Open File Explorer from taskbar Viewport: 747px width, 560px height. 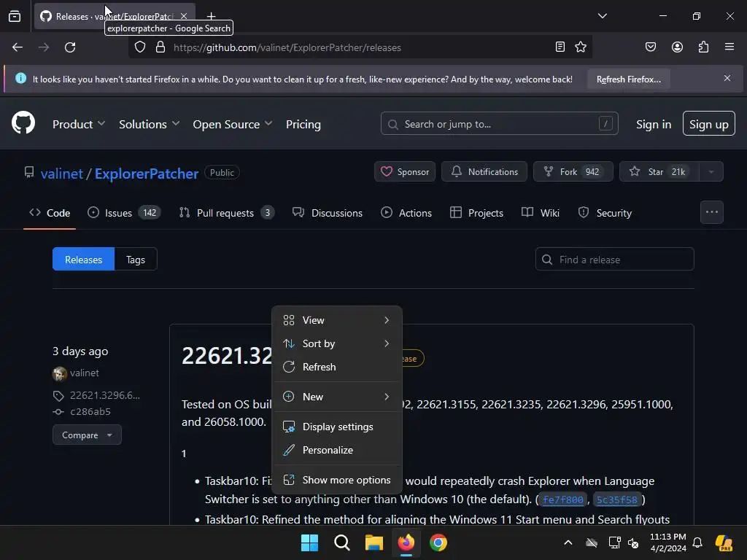pos(374,542)
